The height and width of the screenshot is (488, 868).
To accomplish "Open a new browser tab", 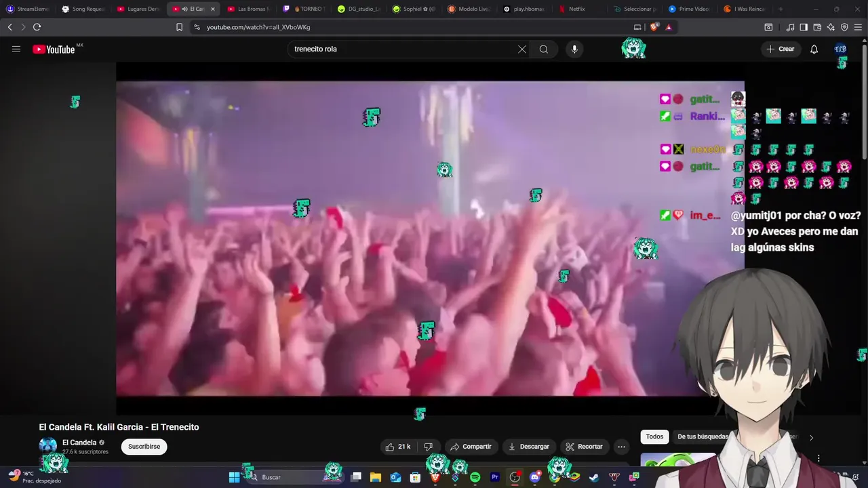I will (781, 9).
